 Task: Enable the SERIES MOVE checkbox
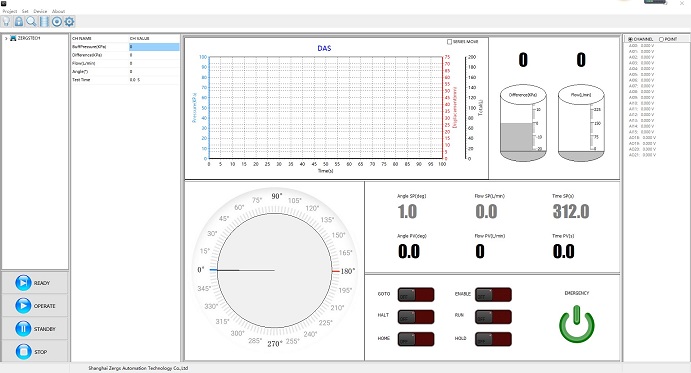click(x=450, y=41)
